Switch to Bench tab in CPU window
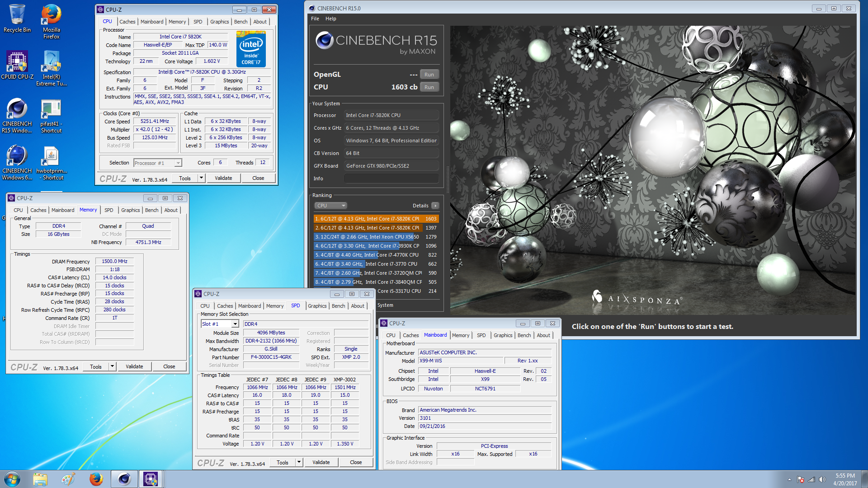This screenshot has width=868, height=488. pyautogui.click(x=241, y=22)
